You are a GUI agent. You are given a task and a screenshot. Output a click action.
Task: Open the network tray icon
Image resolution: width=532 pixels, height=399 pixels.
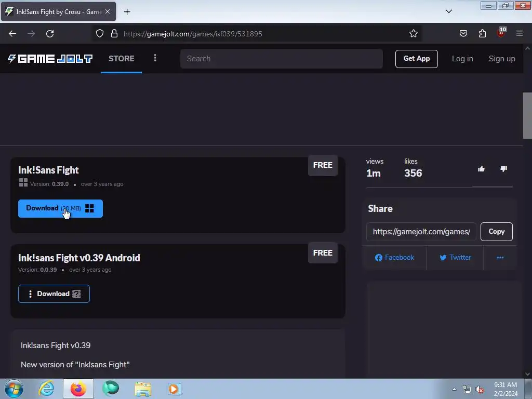click(467, 389)
